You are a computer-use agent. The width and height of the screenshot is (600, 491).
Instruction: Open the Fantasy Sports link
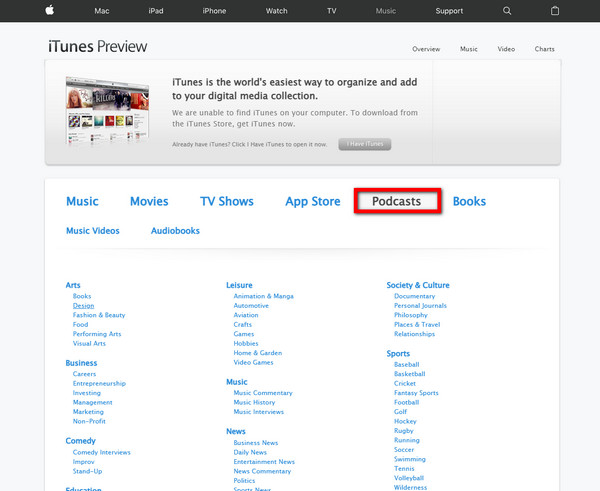[416, 393]
